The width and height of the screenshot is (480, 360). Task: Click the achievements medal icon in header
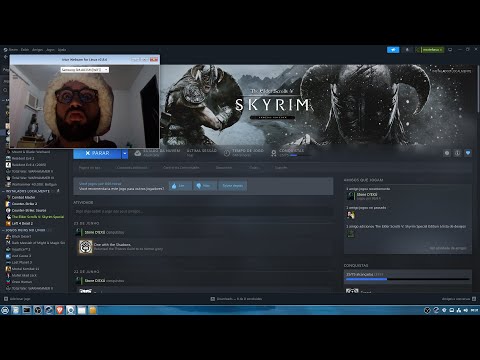[x=274, y=153]
